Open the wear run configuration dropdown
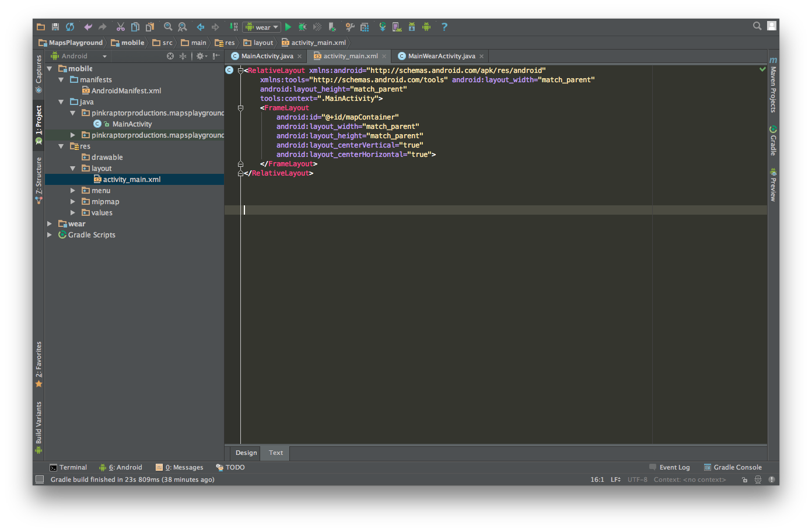The image size is (812, 532). tap(262, 27)
